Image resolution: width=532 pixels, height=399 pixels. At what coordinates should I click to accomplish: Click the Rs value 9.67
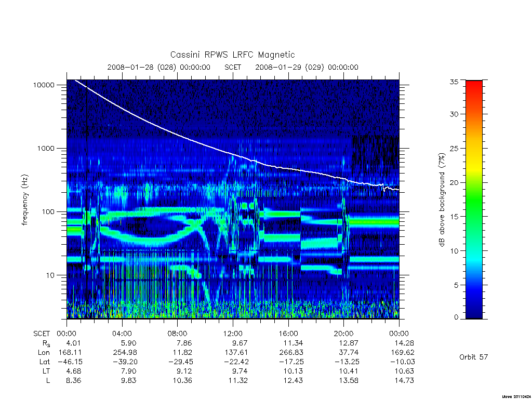click(240, 343)
